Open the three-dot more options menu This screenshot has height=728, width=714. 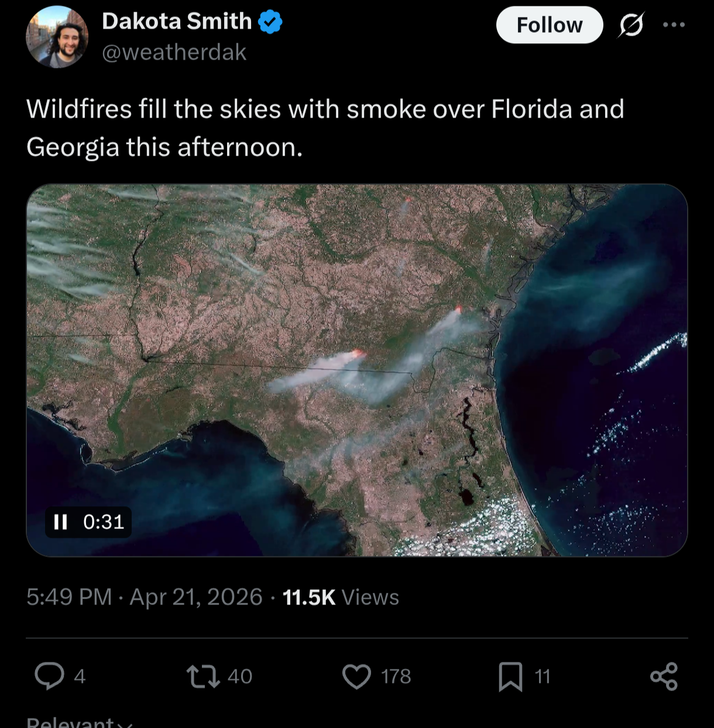[x=674, y=25]
